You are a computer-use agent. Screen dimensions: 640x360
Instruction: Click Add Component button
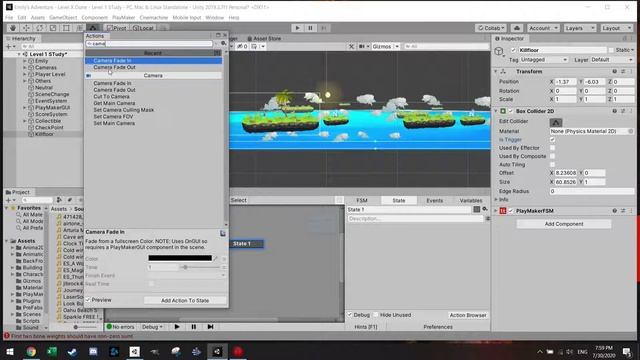coord(564,224)
